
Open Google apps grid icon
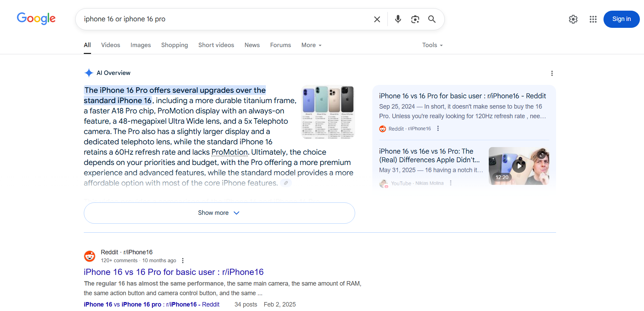[593, 19]
